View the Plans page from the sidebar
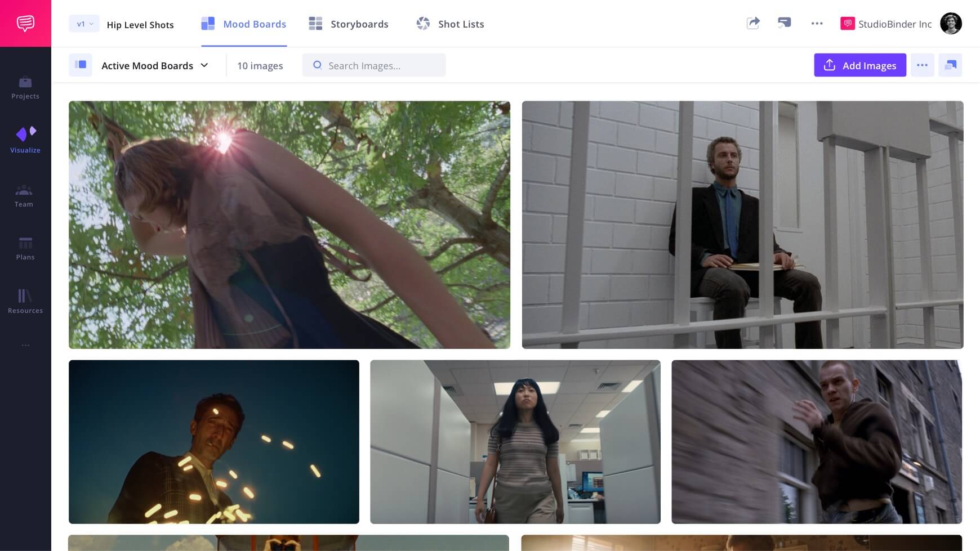 [25, 248]
